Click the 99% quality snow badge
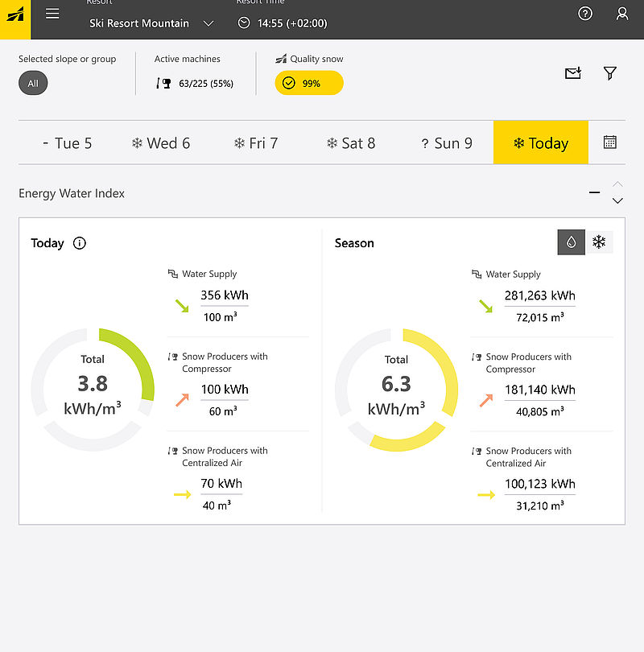The width and height of the screenshot is (644, 652). 309,83
